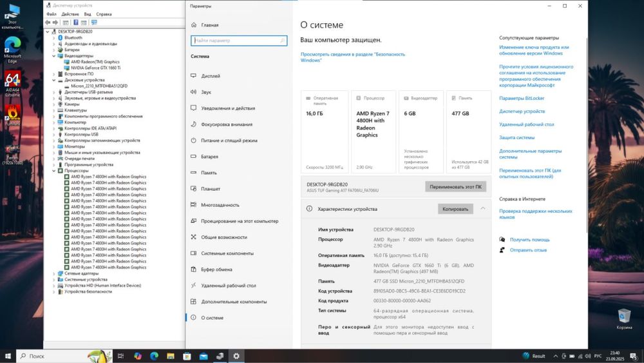Screen dimensions: 644x363
Task: Expand the Контроллеры USB node
Action: pyautogui.click(x=54, y=134)
